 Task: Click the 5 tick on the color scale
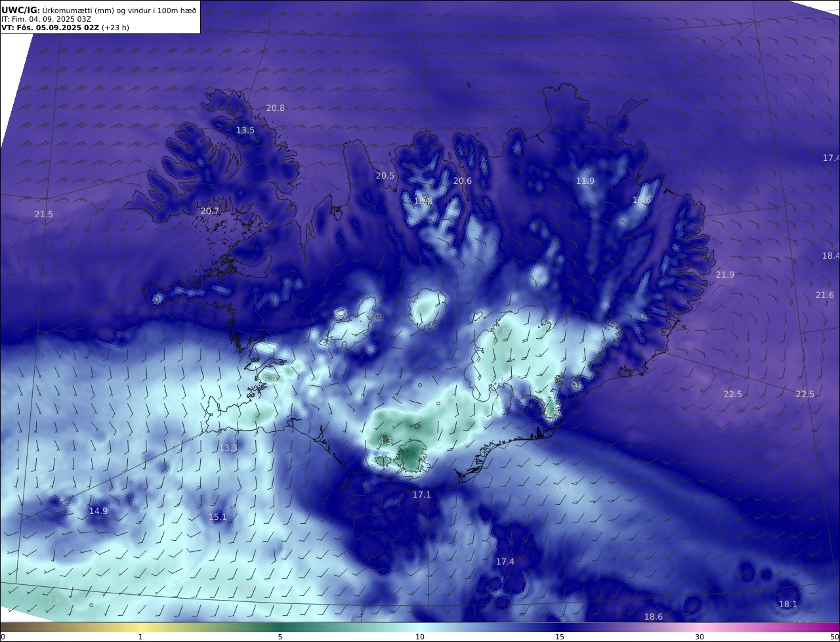pyautogui.click(x=280, y=637)
